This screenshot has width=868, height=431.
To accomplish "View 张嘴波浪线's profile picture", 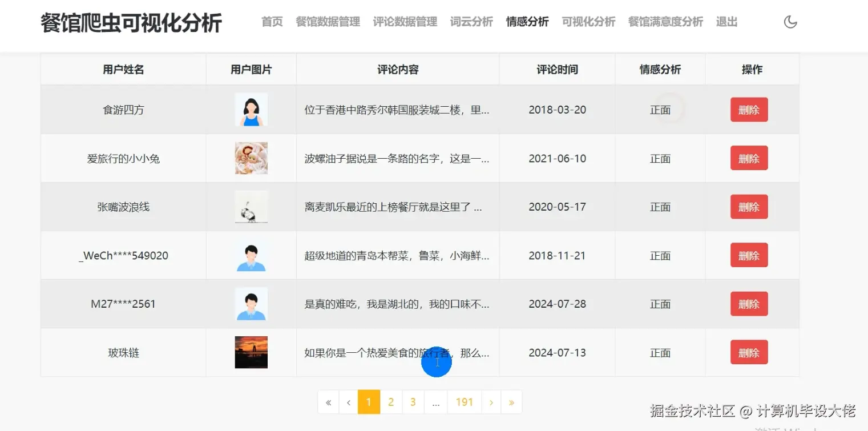I will click(x=251, y=207).
